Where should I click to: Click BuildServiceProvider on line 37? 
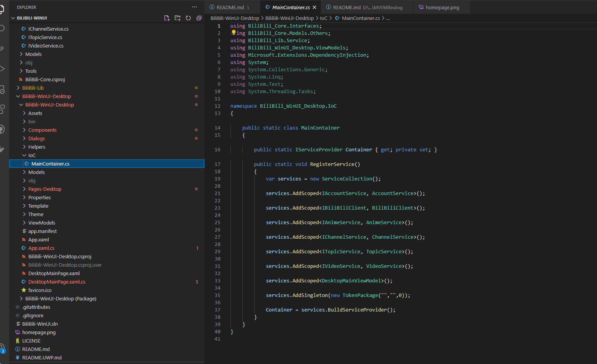pyautogui.click(x=357, y=310)
